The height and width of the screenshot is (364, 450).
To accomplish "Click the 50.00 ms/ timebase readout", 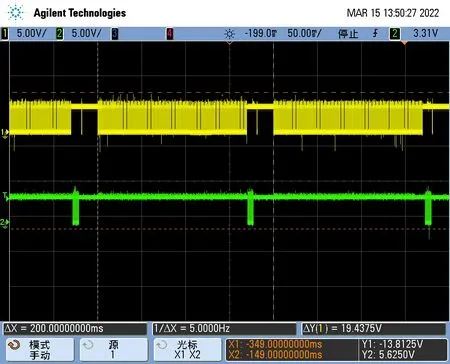I will (x=304, y=33).
